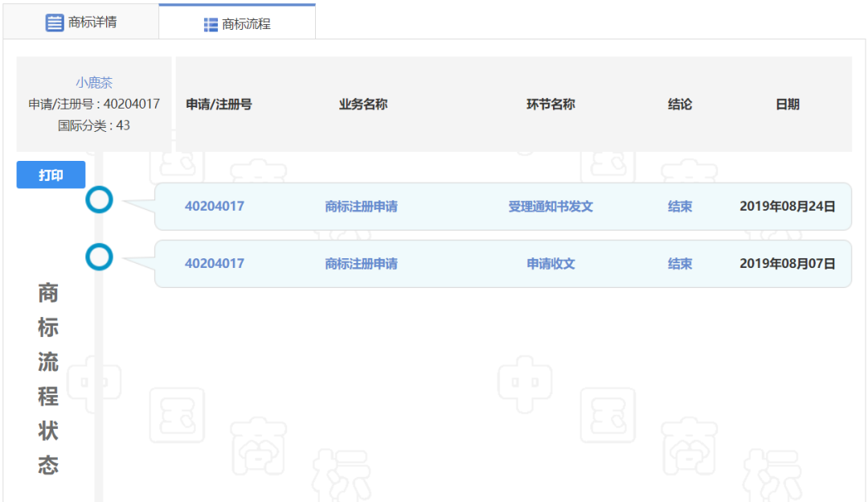This screenshot has height=502, width=868.
Task: Open 40204017 in the 受理通知书发文 row
Action: point(215,207)
